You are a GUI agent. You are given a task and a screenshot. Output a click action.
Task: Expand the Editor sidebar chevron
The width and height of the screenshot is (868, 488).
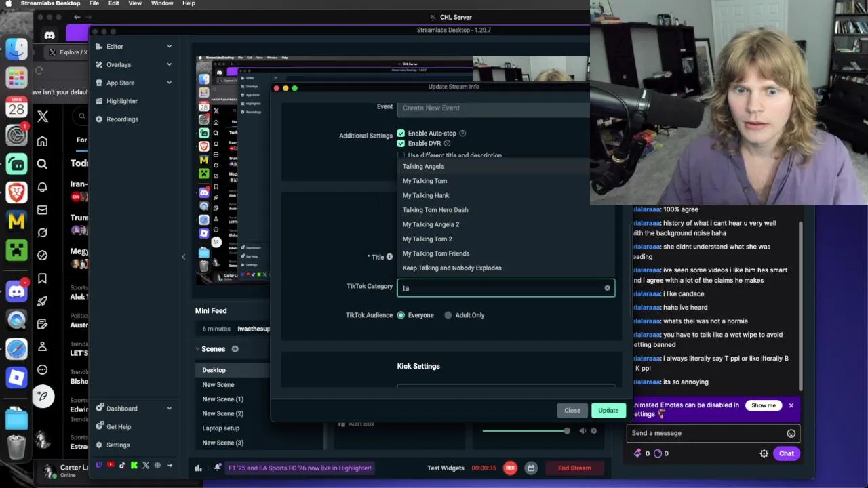169,47
